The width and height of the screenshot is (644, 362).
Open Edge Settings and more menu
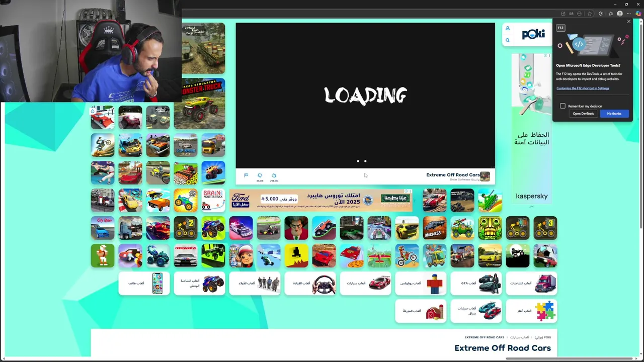pyautogui.click(x=629, y=14)
